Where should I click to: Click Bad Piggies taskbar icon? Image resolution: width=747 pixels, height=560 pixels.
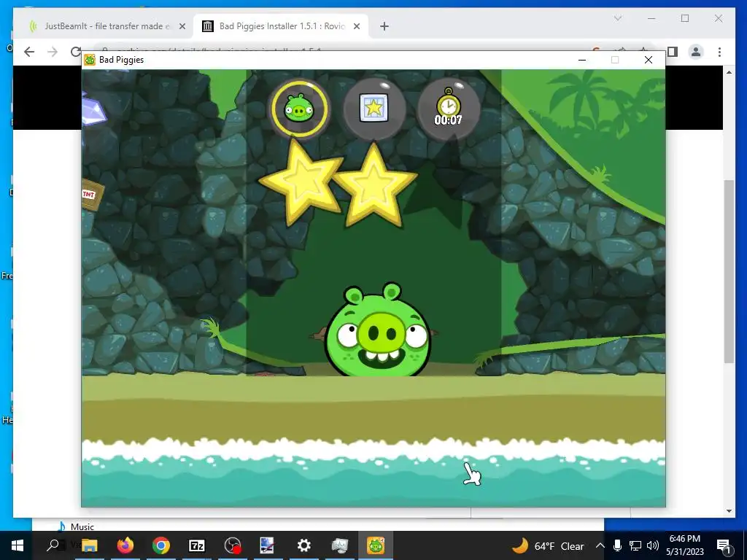376,545
